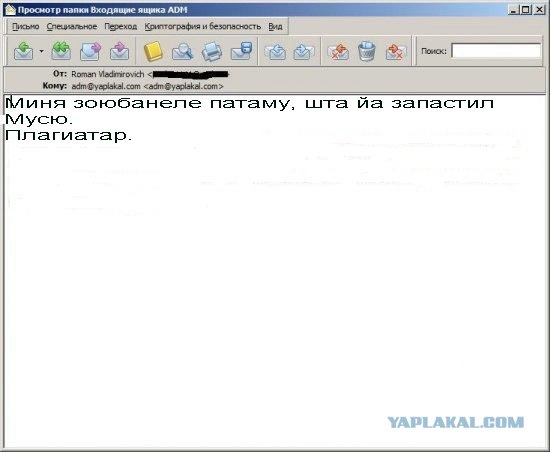550x452 pixels.
Task: Open the Специальное menu
Action: [72, 27]
